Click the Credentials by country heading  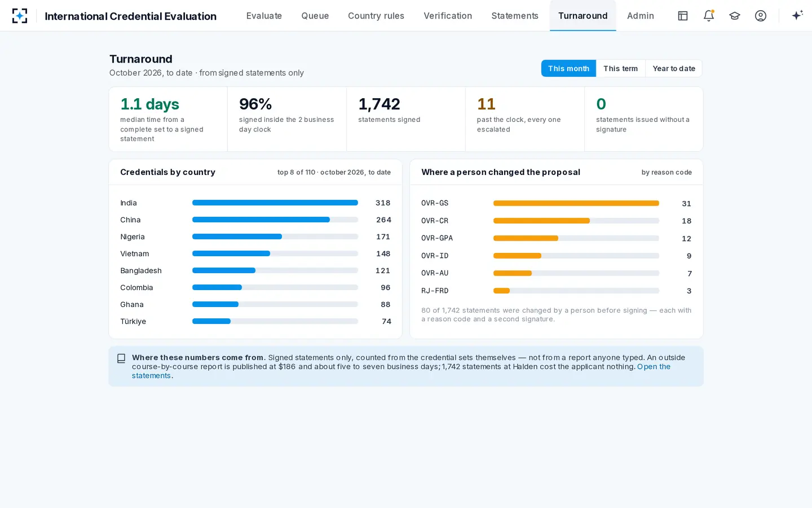(x=167, y=172)
